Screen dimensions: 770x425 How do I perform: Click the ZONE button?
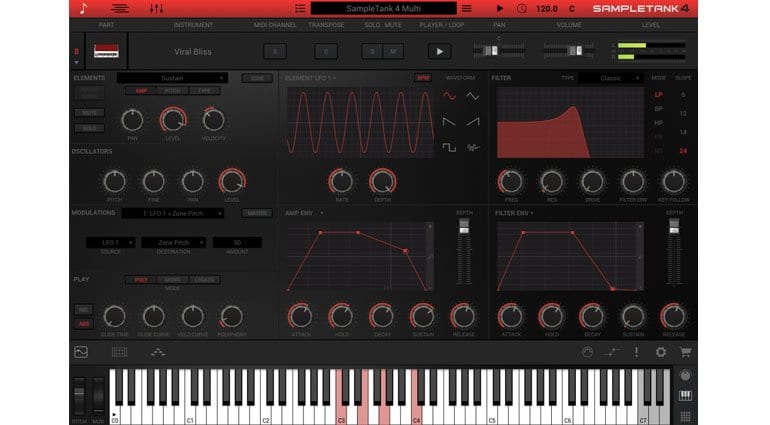(257, 78)
